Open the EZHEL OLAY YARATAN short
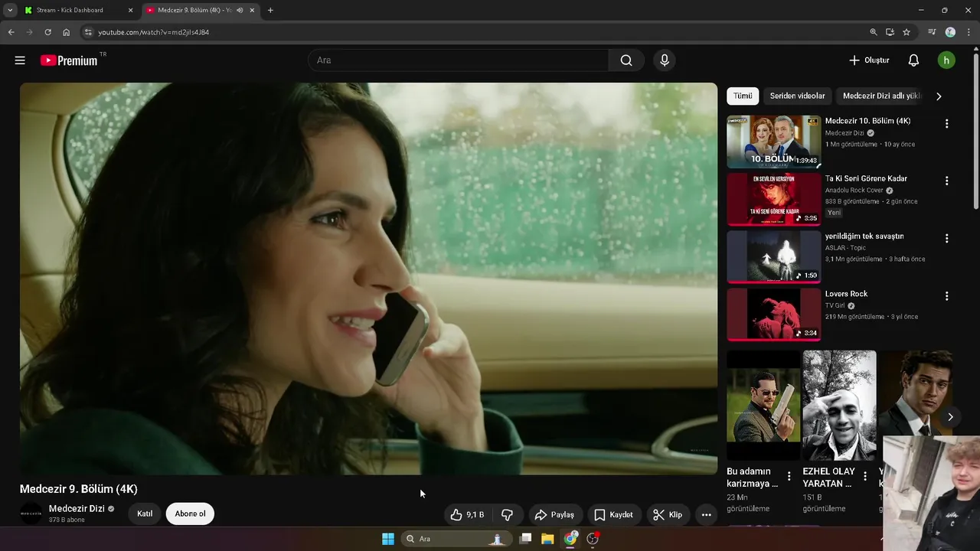Screen dimensions: 980x551 pyautogui.click(x=839, y=406)
